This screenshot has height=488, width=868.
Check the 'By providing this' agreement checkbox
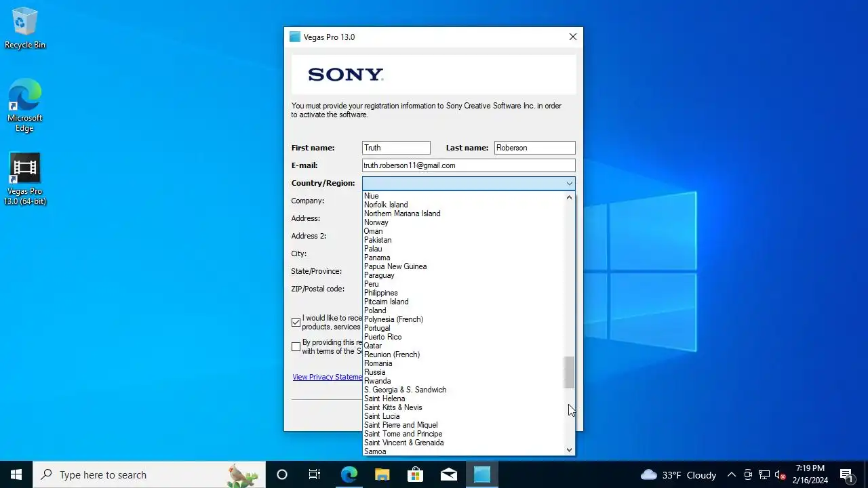click(x=296, y=346)
